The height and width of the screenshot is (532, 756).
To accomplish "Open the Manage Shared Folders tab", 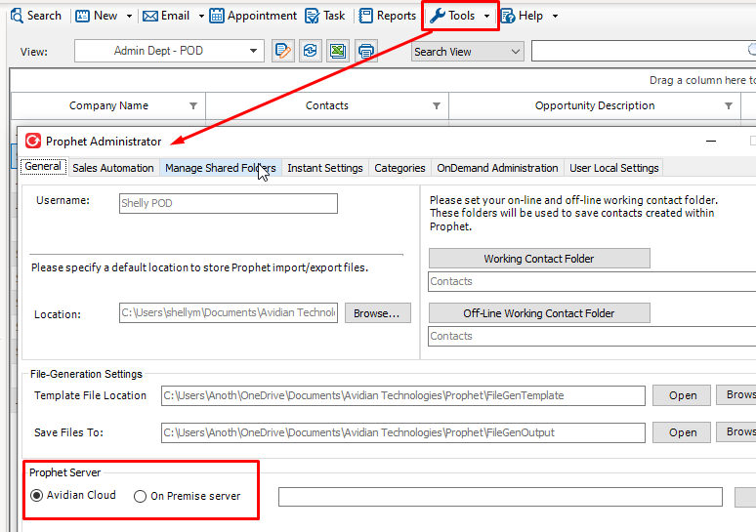I will 221,168.
